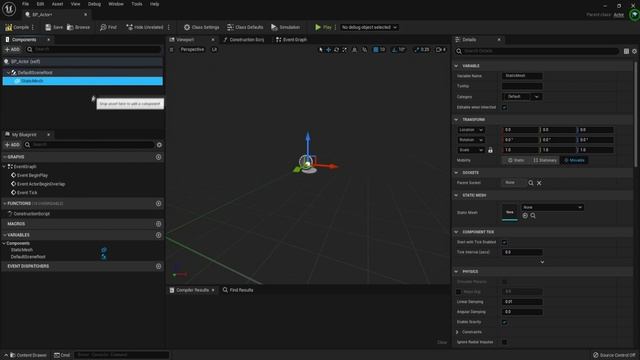The image size is (640, 360).
Task: Toggle Start with Tick Enabled checkbox
Action: 504,242
